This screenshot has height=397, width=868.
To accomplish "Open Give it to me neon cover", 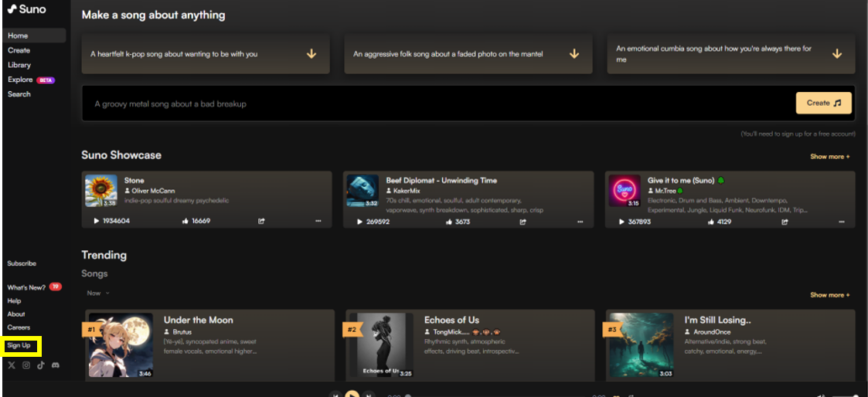I will pos(625,191).
